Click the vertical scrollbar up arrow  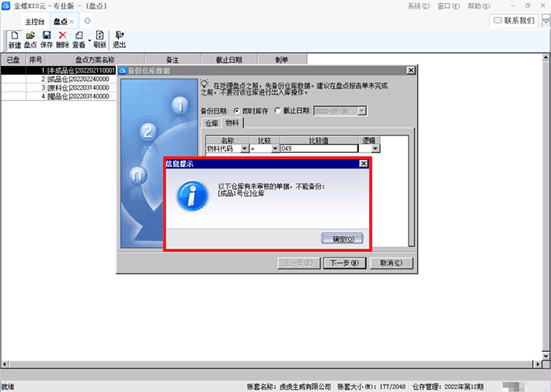click(545, 57)
